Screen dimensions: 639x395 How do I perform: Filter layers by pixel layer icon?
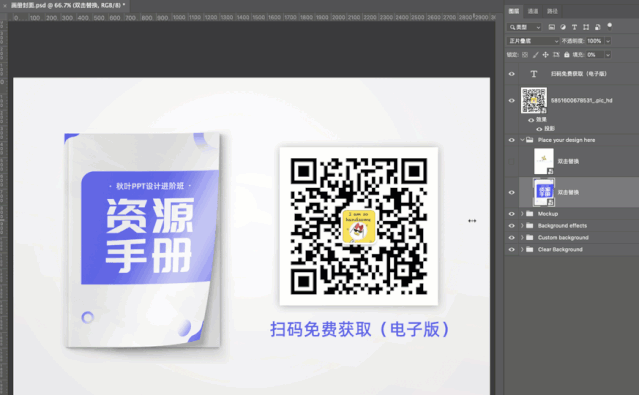551,27
